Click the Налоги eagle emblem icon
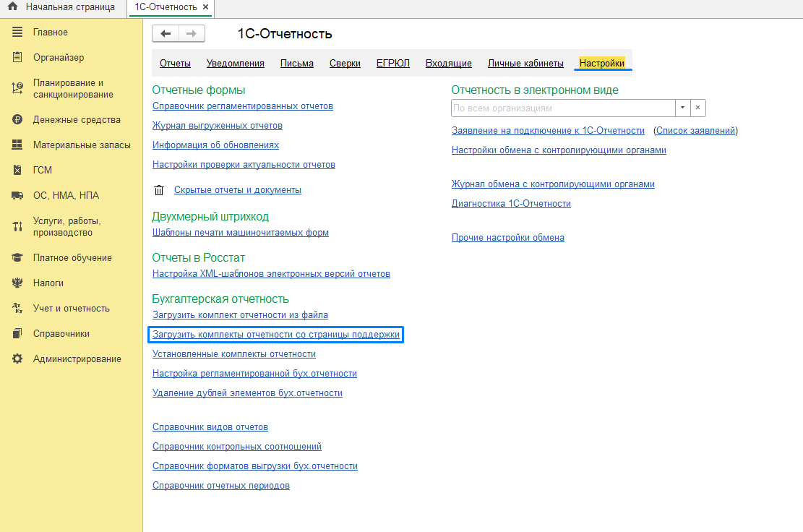 tap(17, 283)
